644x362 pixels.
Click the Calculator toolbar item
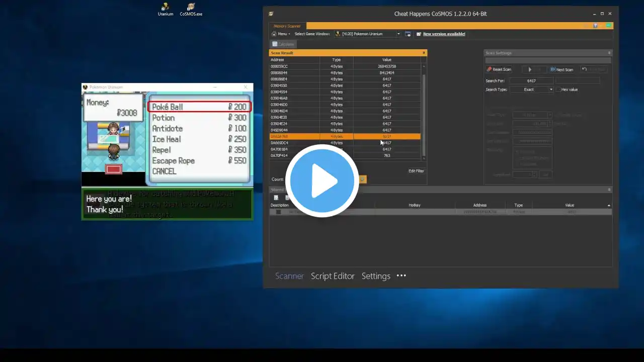pos(283,44)
